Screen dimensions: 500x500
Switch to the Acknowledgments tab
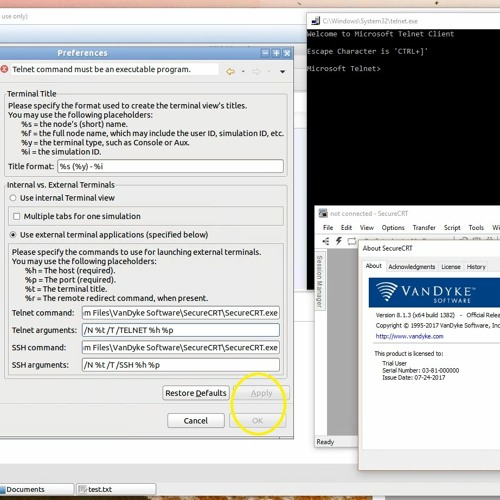412,267
